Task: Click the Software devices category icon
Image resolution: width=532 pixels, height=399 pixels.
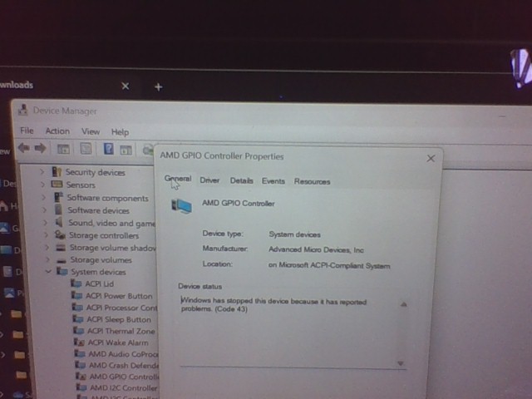Action: point(58,209)
